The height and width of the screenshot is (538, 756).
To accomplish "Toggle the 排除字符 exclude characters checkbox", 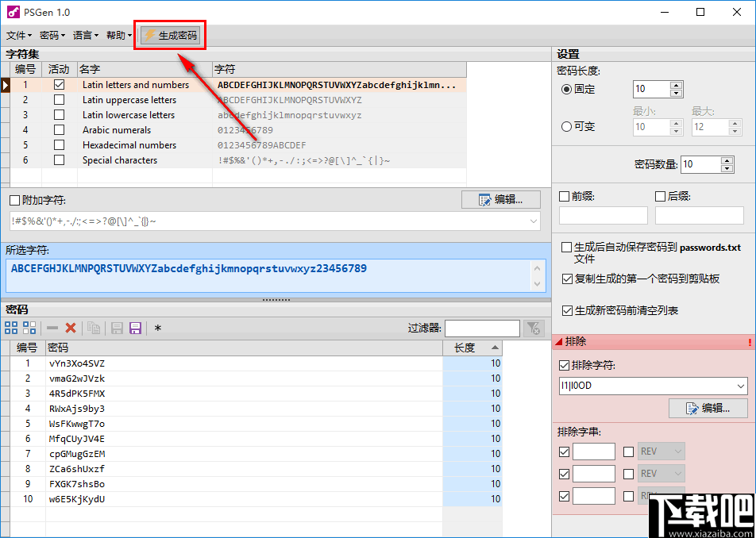I will (564, 366).
